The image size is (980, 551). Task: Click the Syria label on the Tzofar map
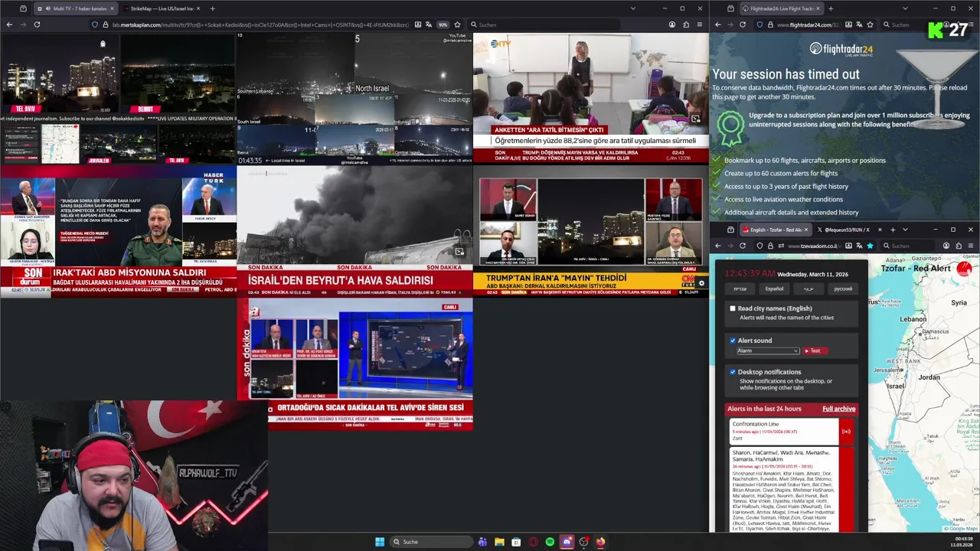[959, 303]
